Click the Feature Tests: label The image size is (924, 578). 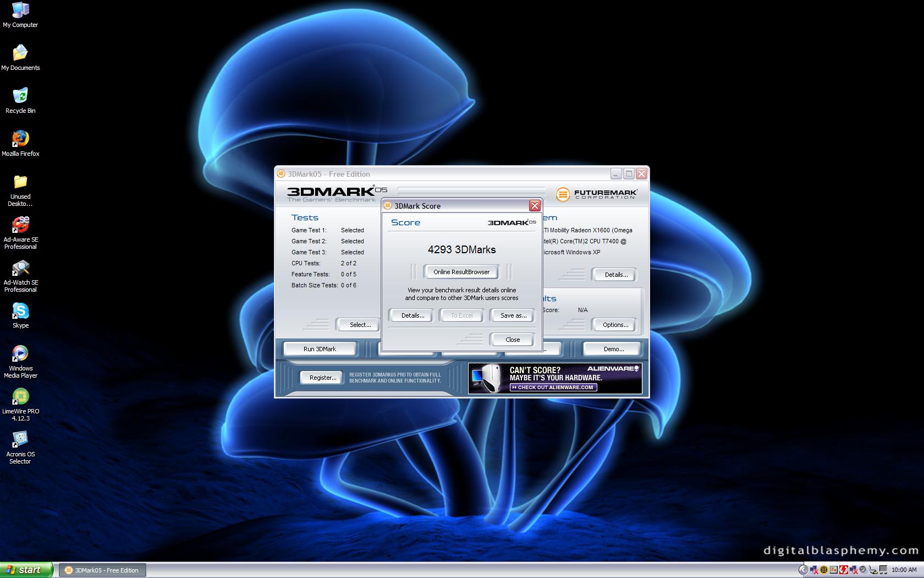coord(310,274)
